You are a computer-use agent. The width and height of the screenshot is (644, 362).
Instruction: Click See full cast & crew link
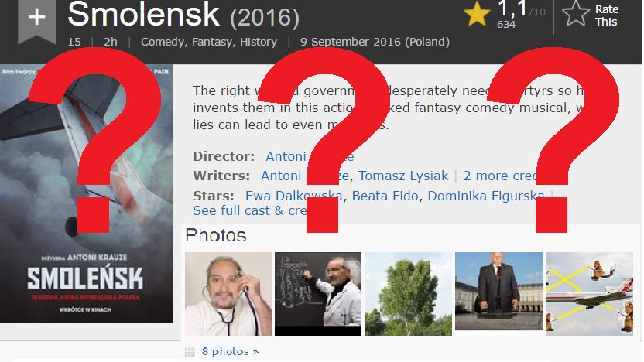pos(251,210)
